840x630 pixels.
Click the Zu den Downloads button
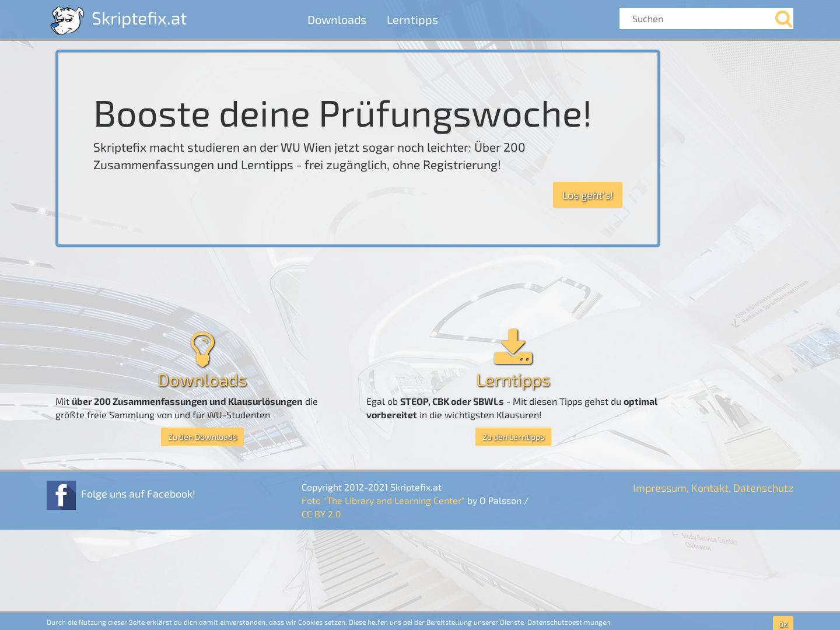pos(202,437)
